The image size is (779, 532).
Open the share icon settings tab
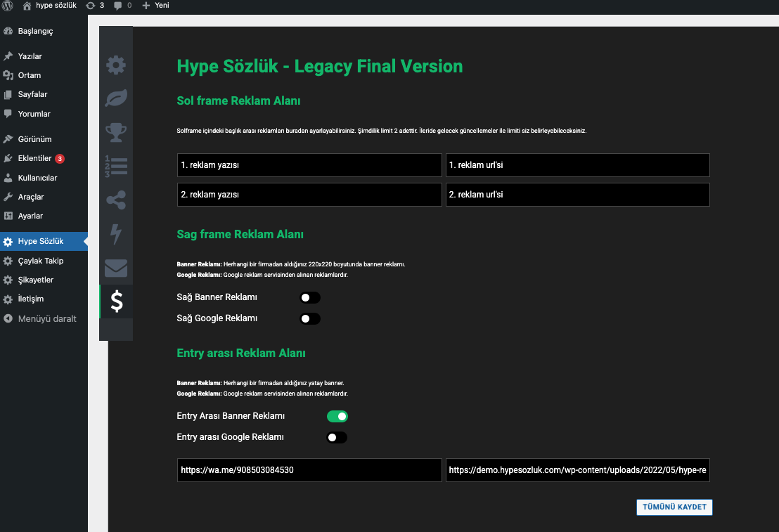(x=116, y=200)
